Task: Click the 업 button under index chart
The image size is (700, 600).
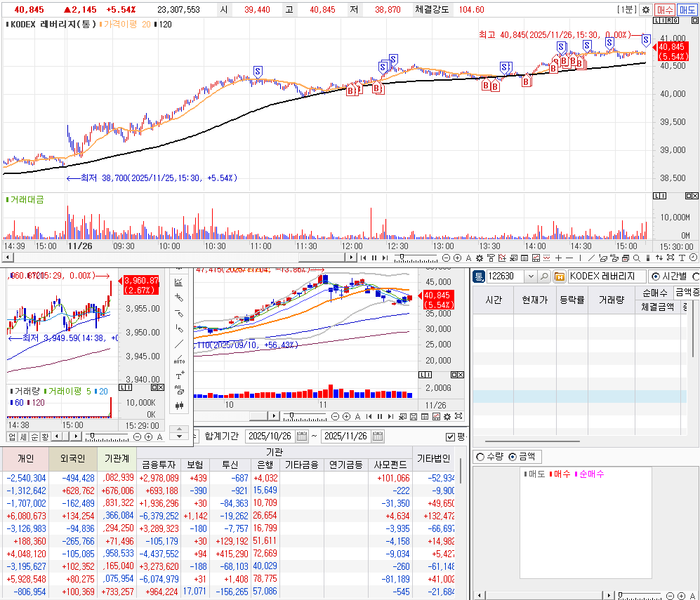Action: point(12,436)
